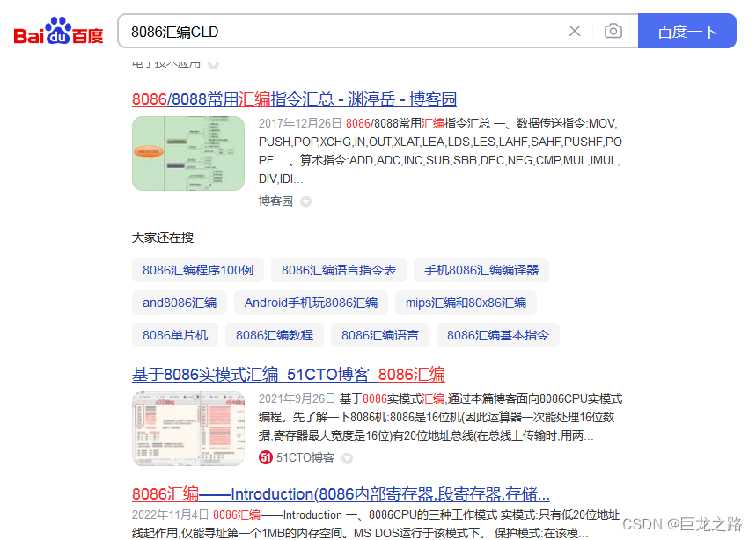
Task: Open the 8086/8088常用汇编指令汇总 result link
Action: point(294,99)
